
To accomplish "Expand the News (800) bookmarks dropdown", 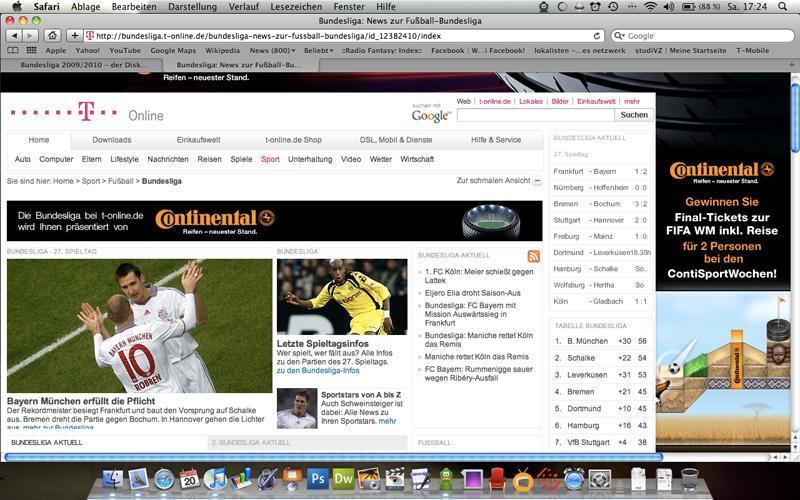I will coord(272,51).
